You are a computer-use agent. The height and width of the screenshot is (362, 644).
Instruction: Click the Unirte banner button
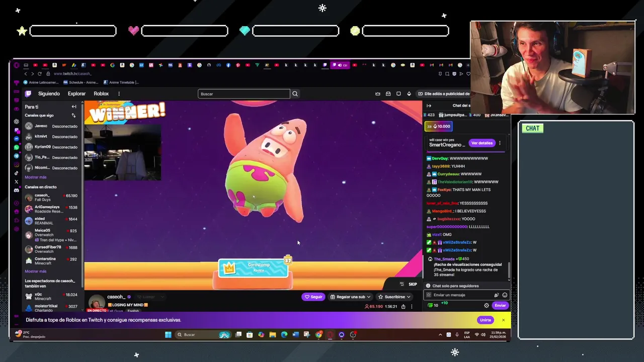click(485, 320)
